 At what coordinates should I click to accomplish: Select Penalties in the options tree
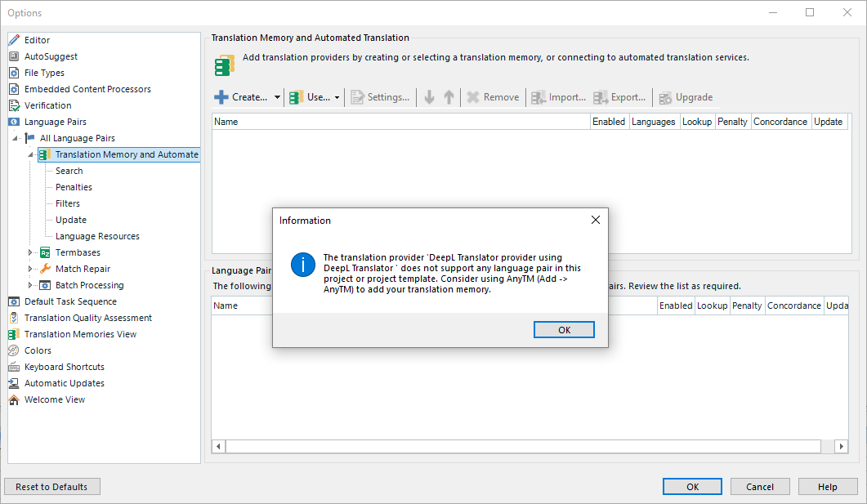(x=74, y=187)
